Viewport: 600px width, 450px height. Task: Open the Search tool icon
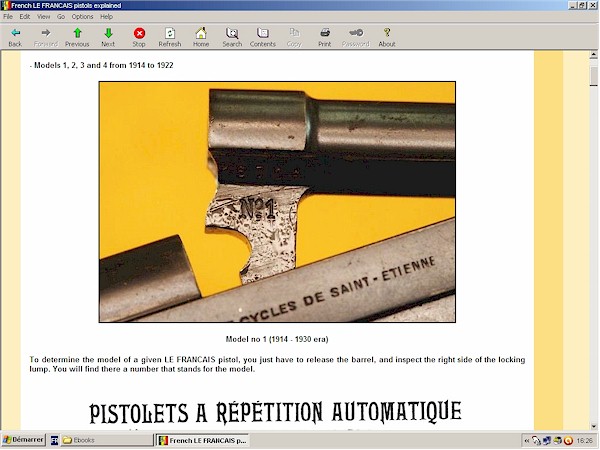(x=232, y=33)
